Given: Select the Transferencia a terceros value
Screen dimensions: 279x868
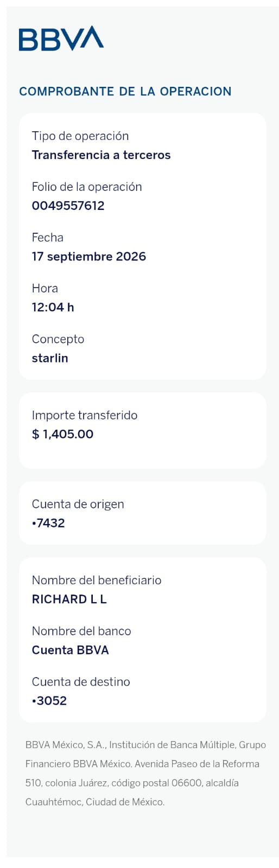Looking at the screenshot, I should [101, 155].
